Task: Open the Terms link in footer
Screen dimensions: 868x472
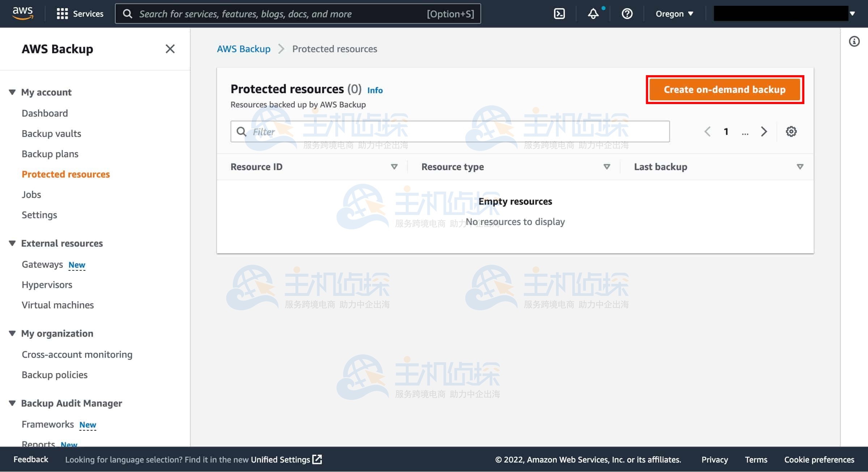Action: coord(756,459)
